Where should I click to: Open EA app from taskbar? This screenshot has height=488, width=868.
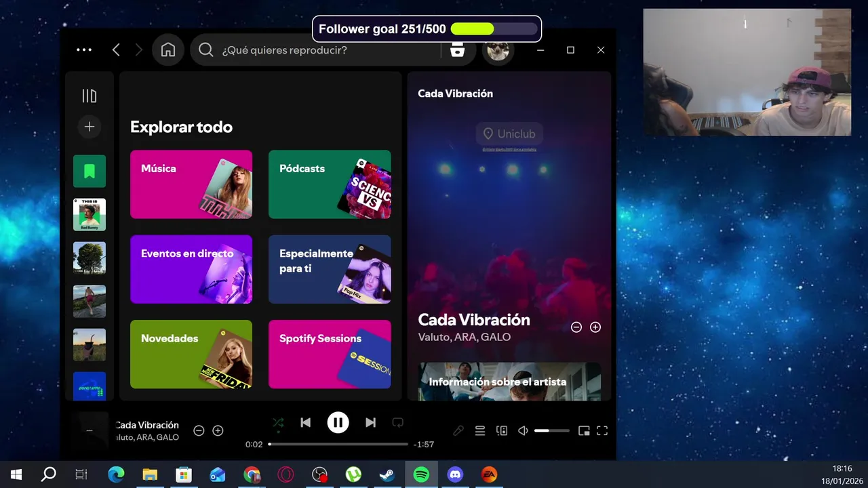click(x=489, y=474)
